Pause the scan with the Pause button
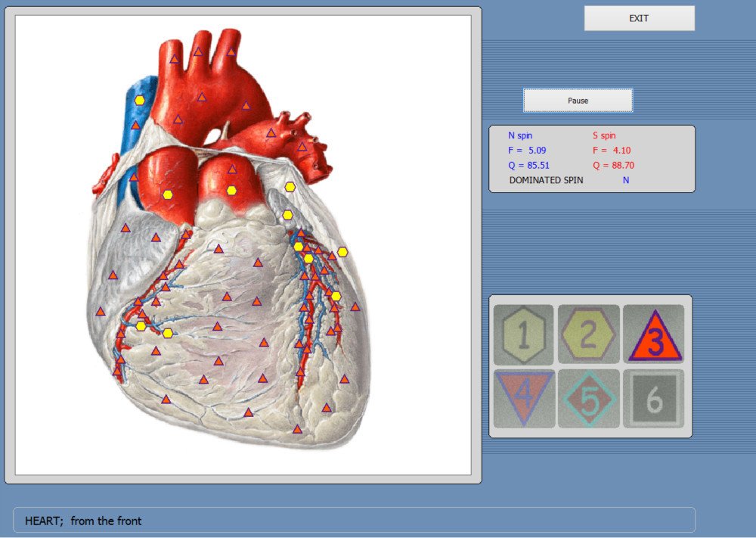Image resolution: width=756 pixels, height=538 pixels. tap(578, 100)
